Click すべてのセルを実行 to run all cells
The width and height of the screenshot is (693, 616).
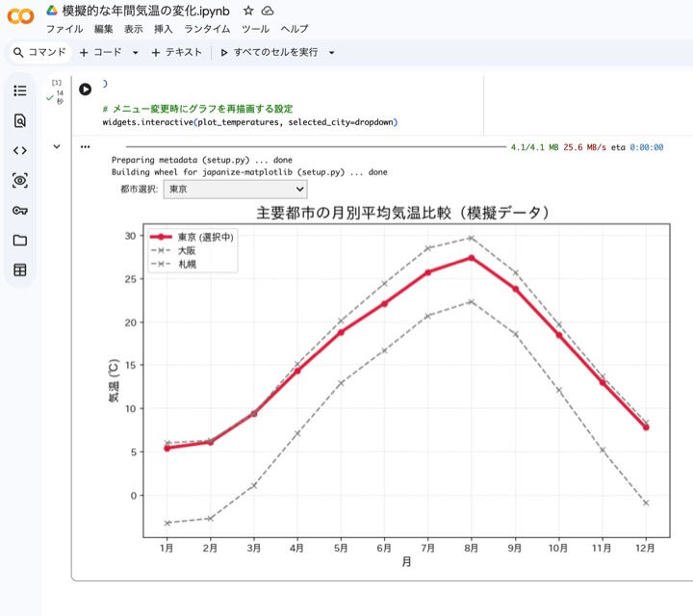coord(269,53)
